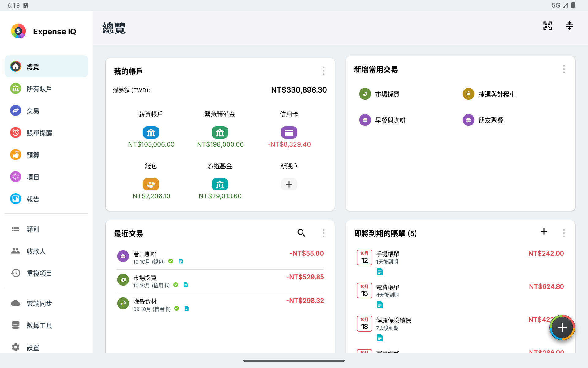Open 類別 categories list
Viewport: 588px width, 368px height.
pyautogui.click(x=46, y=229)
